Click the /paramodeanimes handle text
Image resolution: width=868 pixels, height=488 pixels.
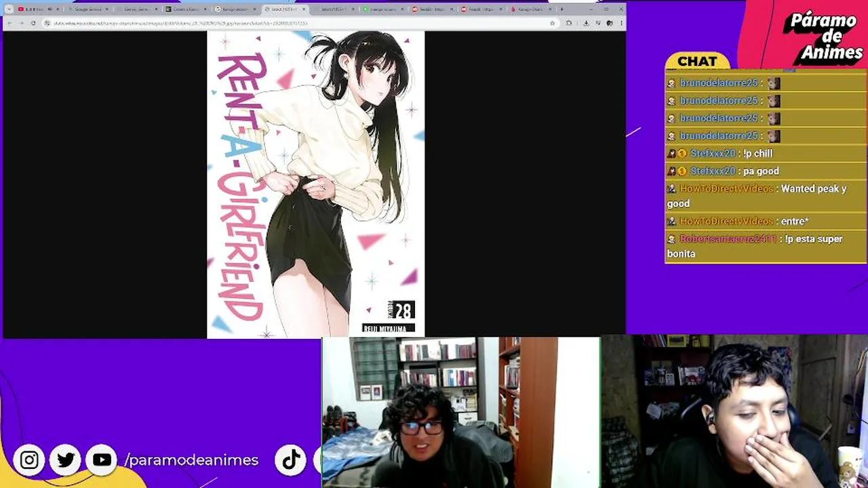coord(191,460)
